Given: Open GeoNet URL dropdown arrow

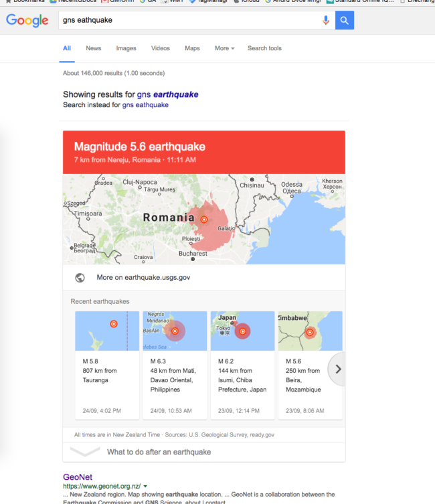Looking at the screenshot, I should 145,487.
